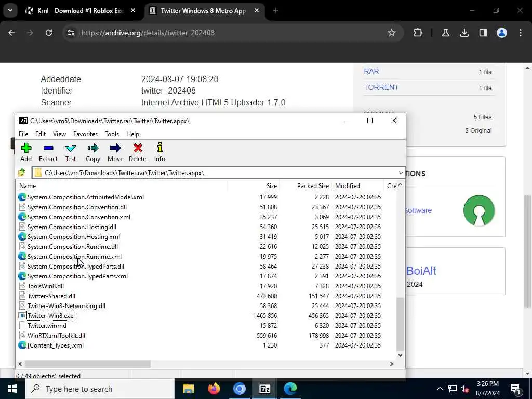Click the TORRENT download link
This screenshot has height=399, width=532.
[381, 87]
